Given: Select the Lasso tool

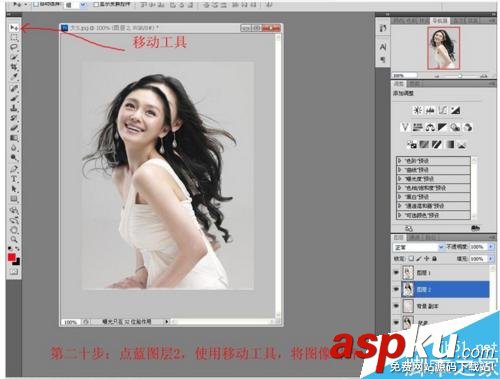Looking at the screenshot, I should point(14,47).
